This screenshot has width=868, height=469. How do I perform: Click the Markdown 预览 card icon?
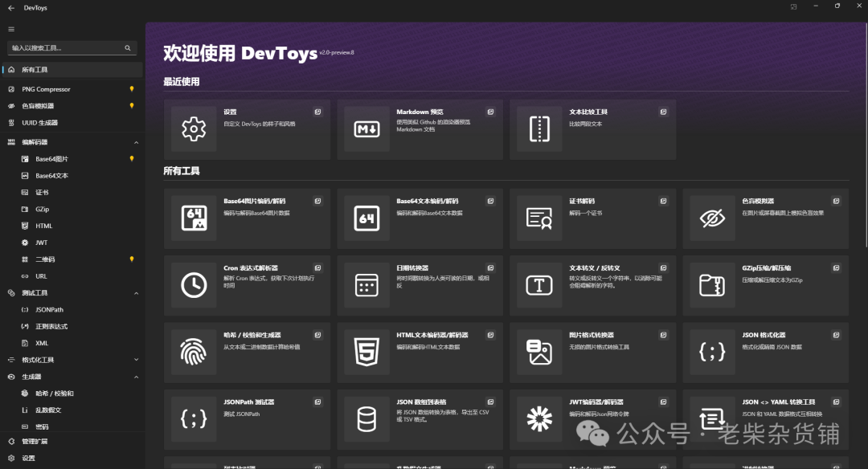(366, 129)
